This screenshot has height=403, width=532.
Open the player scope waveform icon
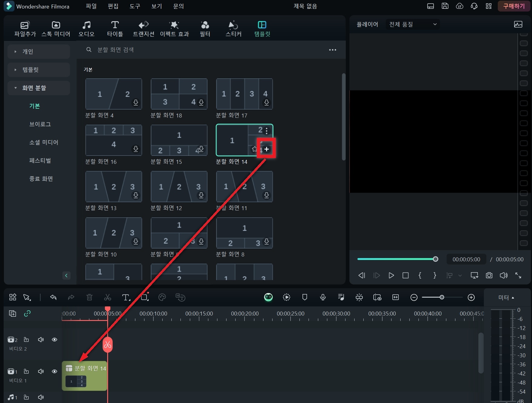[x=518, y=24]
